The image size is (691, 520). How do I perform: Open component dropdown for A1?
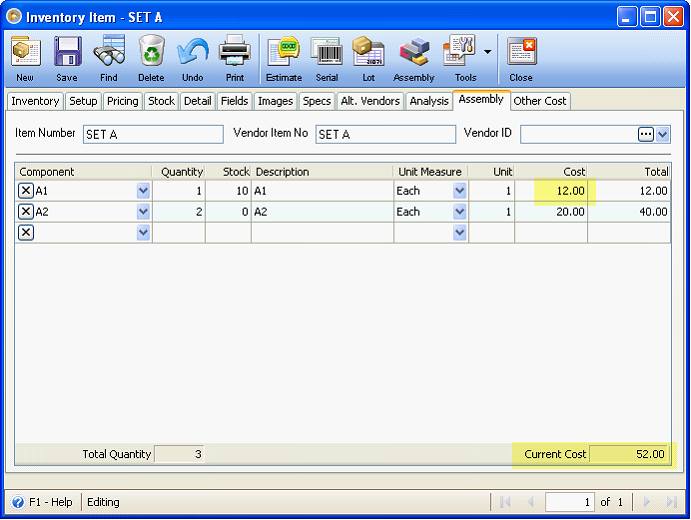click(x=143, y=191)
